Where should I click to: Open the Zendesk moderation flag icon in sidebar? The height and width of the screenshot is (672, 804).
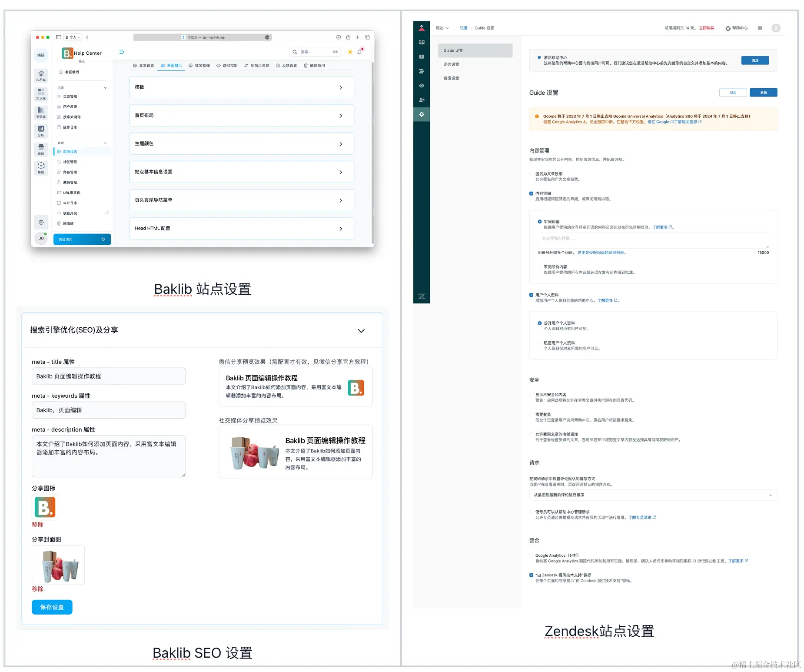tap(422, 57)
